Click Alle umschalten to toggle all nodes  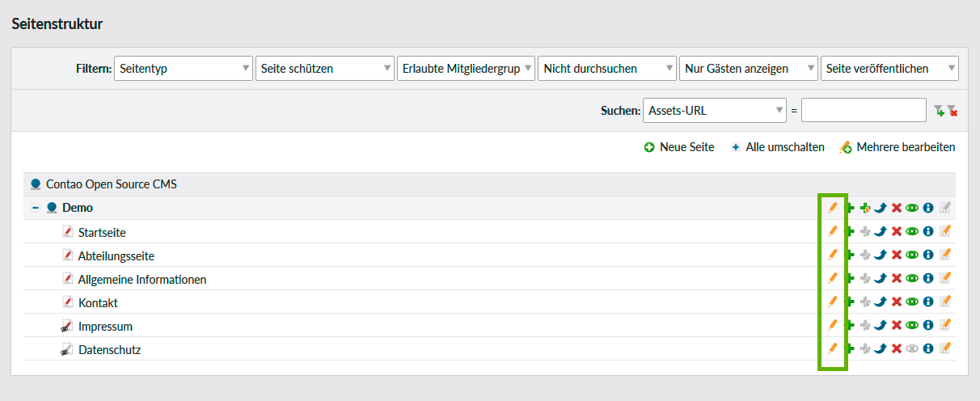777,147
